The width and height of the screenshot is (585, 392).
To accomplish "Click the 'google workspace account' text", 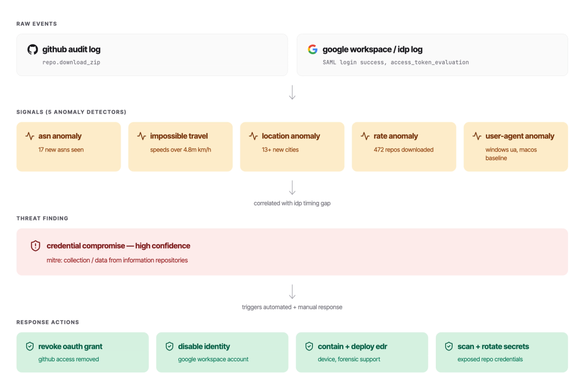I will (214, 359).
